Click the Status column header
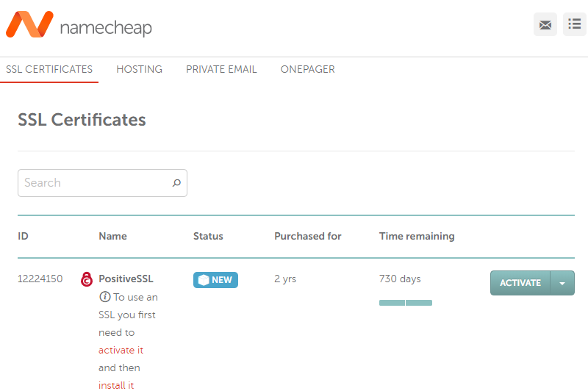The image size is (588, 391). pos(208,236)
